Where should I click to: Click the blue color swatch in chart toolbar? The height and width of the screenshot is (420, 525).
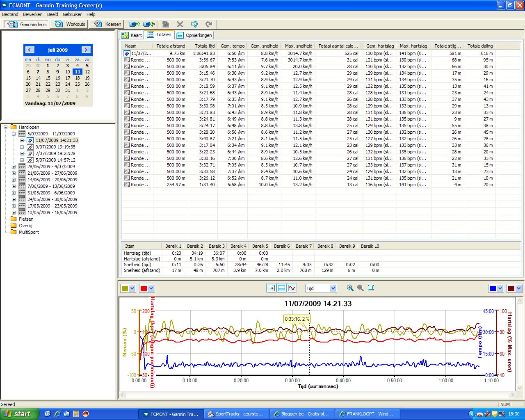click(x=493, y=288)
